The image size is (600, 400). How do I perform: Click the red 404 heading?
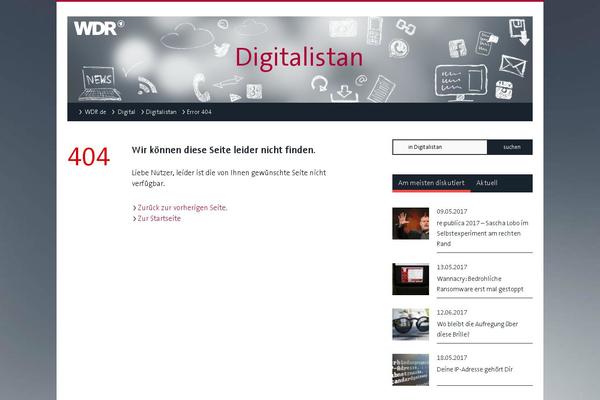[89, 157]
